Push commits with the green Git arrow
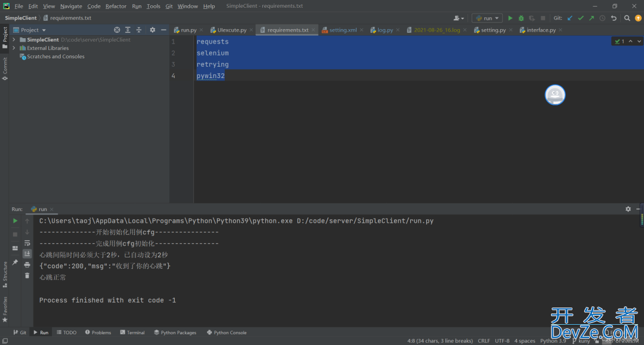The image size is (644, 345). coord(592,18)
